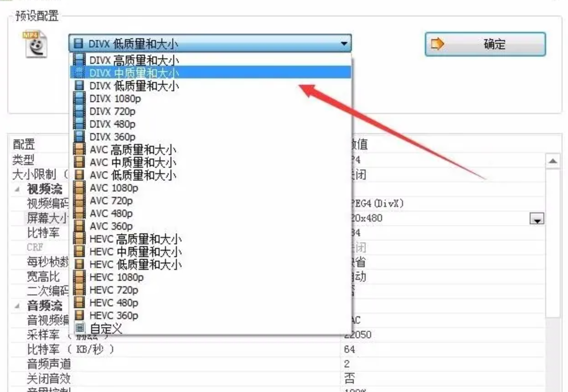Image resolution: width=568 pixels, height=392 pixels.
Task: Click the orange film icon beside AVC 1080p
Action: [x=79, y=187]
